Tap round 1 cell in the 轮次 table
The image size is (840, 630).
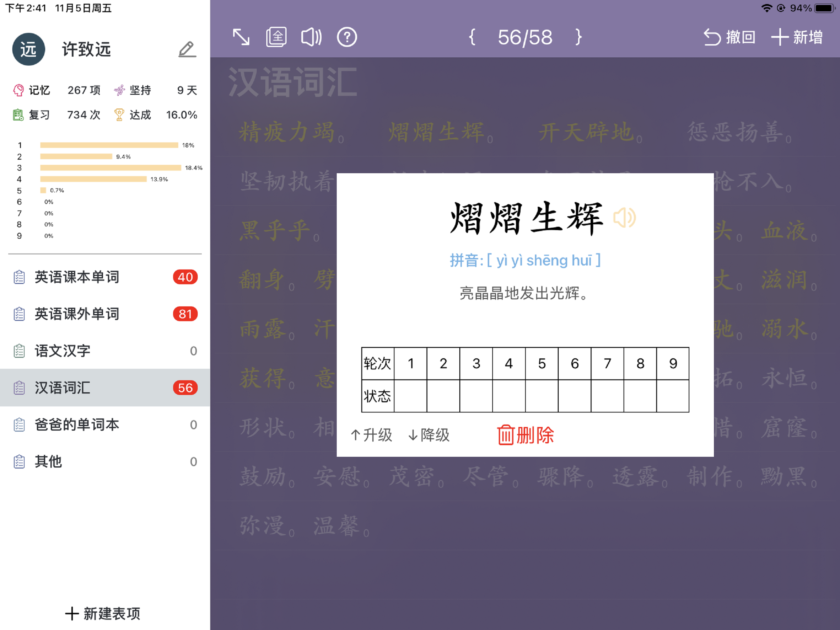coord(410,364)
